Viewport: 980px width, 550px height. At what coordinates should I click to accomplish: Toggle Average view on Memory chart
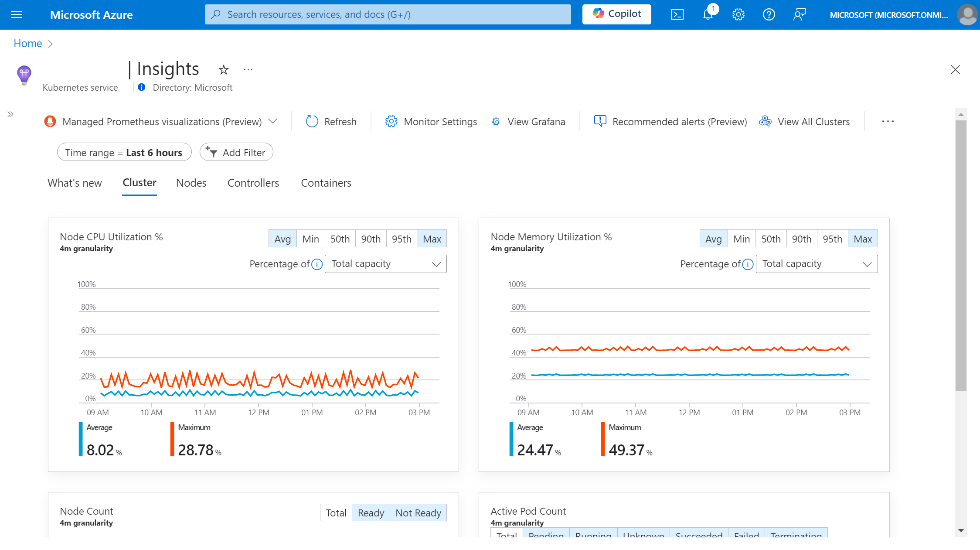[x=713, y=238]
